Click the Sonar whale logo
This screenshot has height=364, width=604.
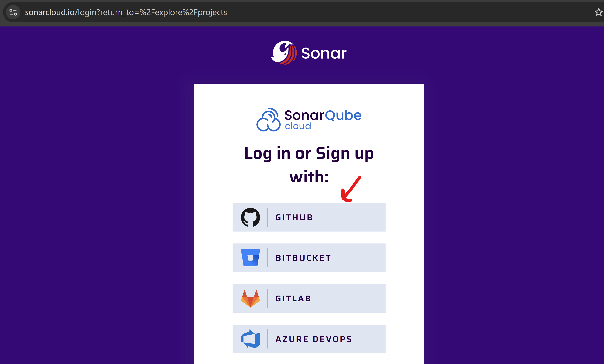[284, 53]
